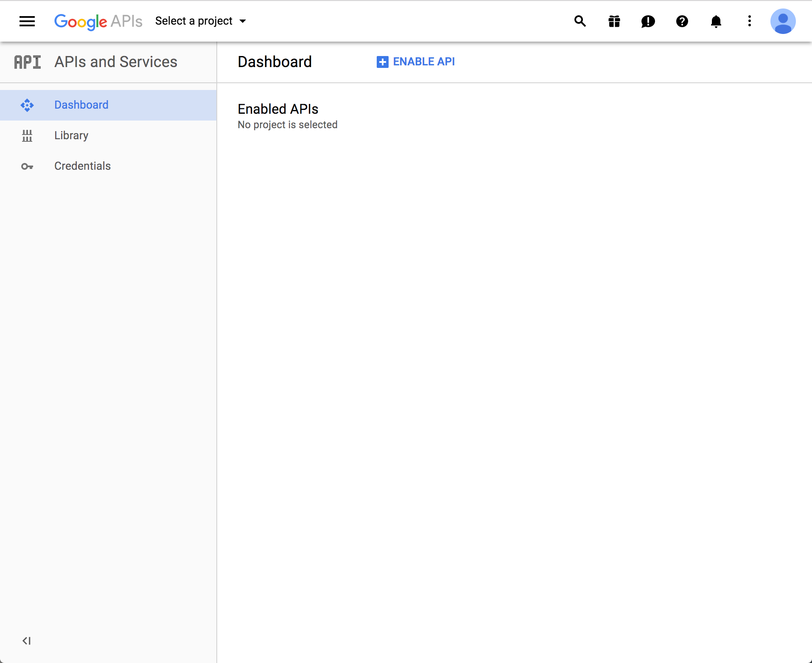Open the help question mark icon

[x=682, y=21]
